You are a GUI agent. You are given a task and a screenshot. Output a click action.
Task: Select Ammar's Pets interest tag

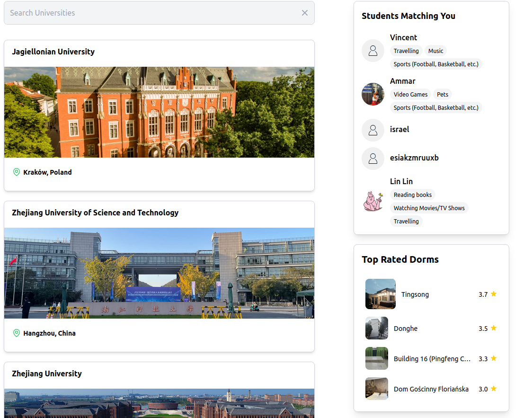443,94
